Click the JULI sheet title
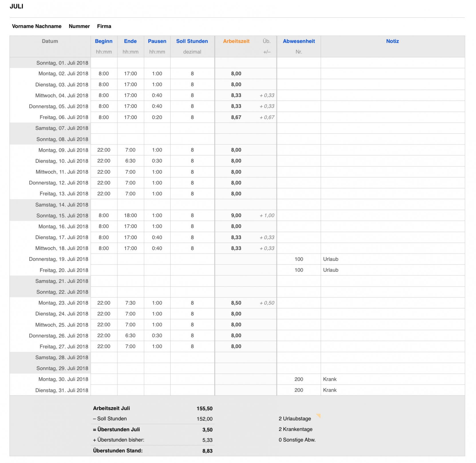Image resolution: width=476 pixels, height=463 pixels. click(x=17, y=6)
